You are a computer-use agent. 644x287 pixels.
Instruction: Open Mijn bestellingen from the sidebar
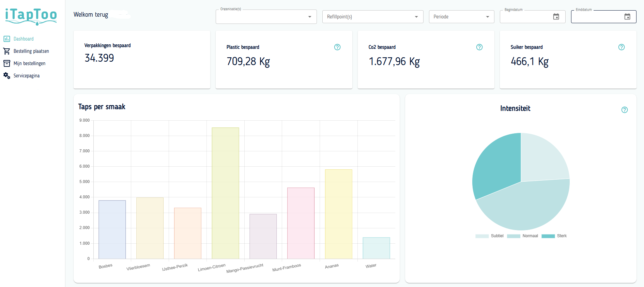(29, 63)
